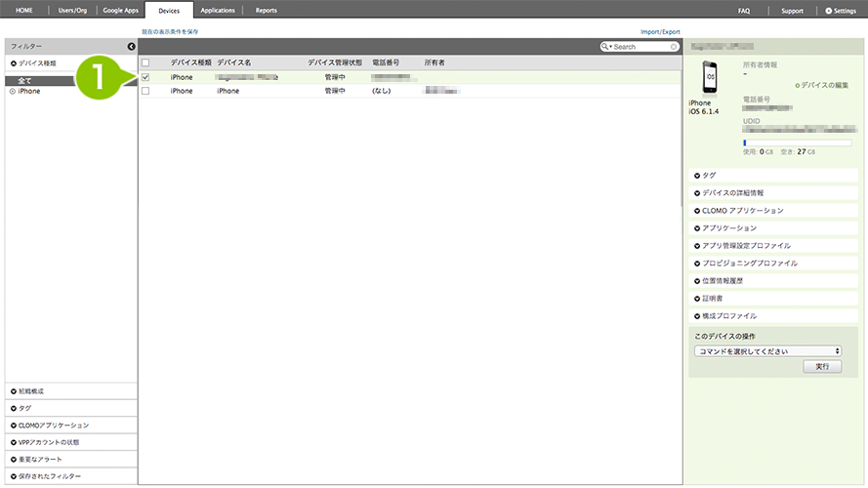This screenshot has width=868, height=488.
Task: Select the 全て filter item
Action: point(24,80)
